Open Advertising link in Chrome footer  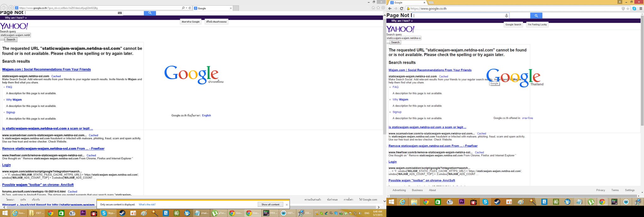[399, 190]
